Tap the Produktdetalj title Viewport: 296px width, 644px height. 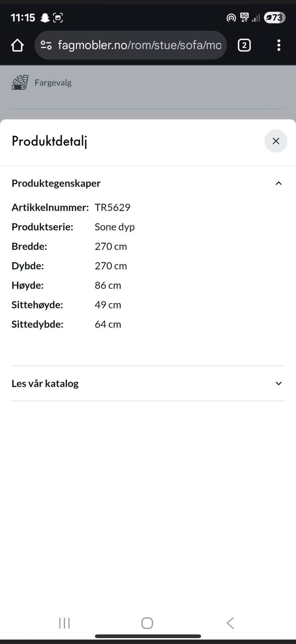[x=49, y=141]
